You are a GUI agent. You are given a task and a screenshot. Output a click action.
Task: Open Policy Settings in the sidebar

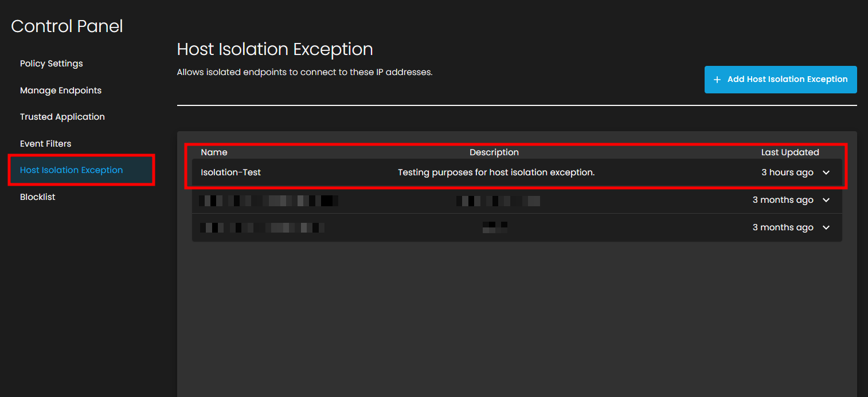(51, 64)
